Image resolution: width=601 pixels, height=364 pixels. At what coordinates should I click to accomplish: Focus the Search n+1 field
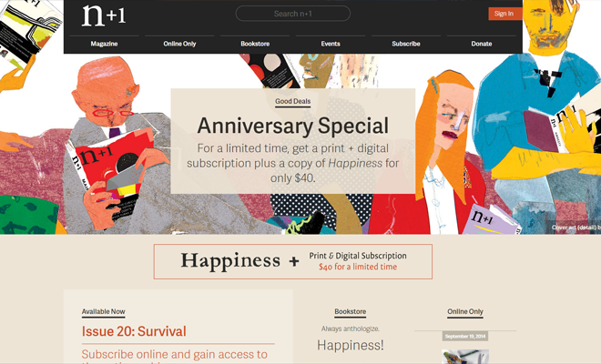[293, 14]
